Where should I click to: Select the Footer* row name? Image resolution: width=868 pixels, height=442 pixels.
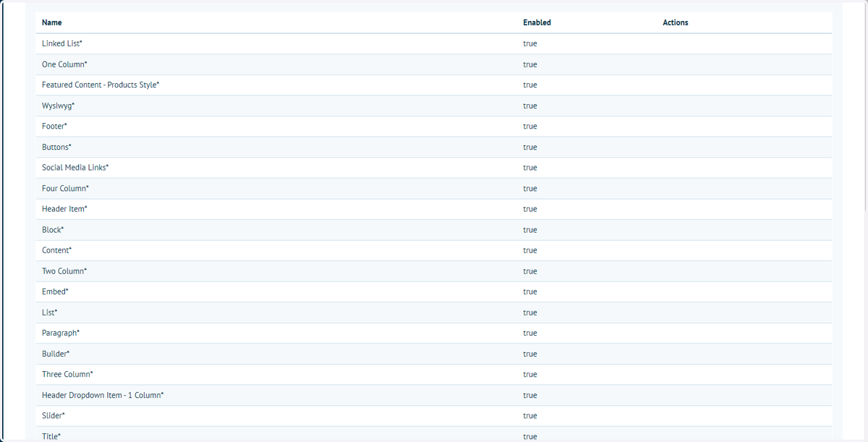click(x=54, y=126)
